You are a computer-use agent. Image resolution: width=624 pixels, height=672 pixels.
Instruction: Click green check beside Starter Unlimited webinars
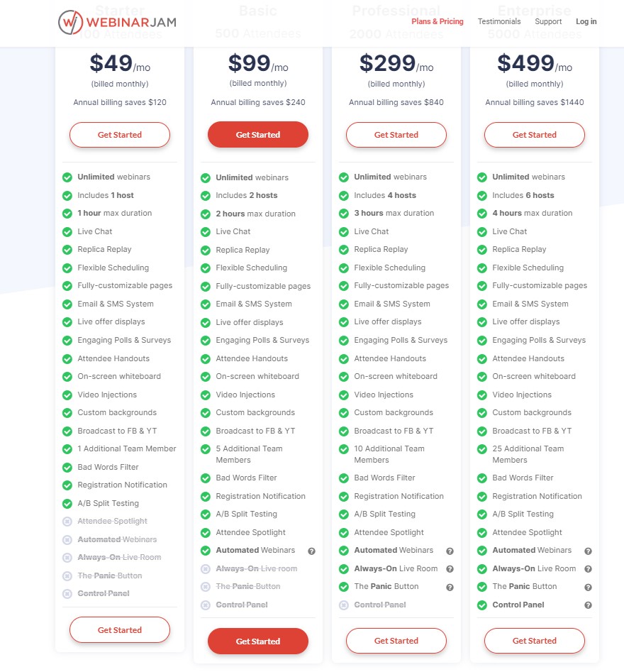(67, 177)
